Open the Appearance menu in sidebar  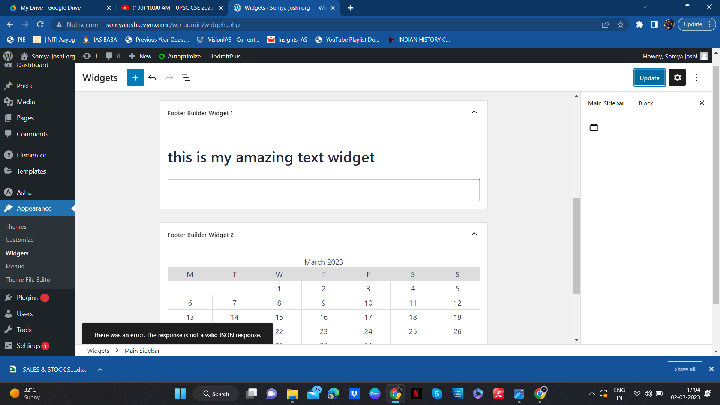pos(35,208)
